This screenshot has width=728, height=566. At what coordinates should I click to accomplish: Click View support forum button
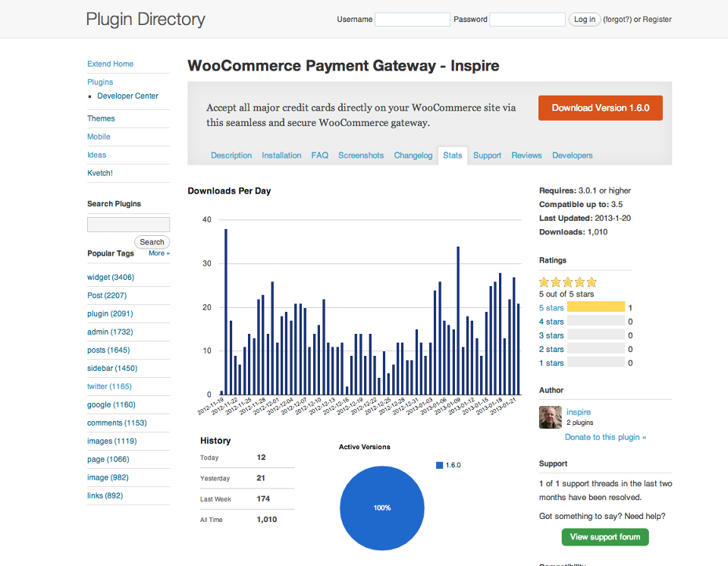[x=605, y=536]
